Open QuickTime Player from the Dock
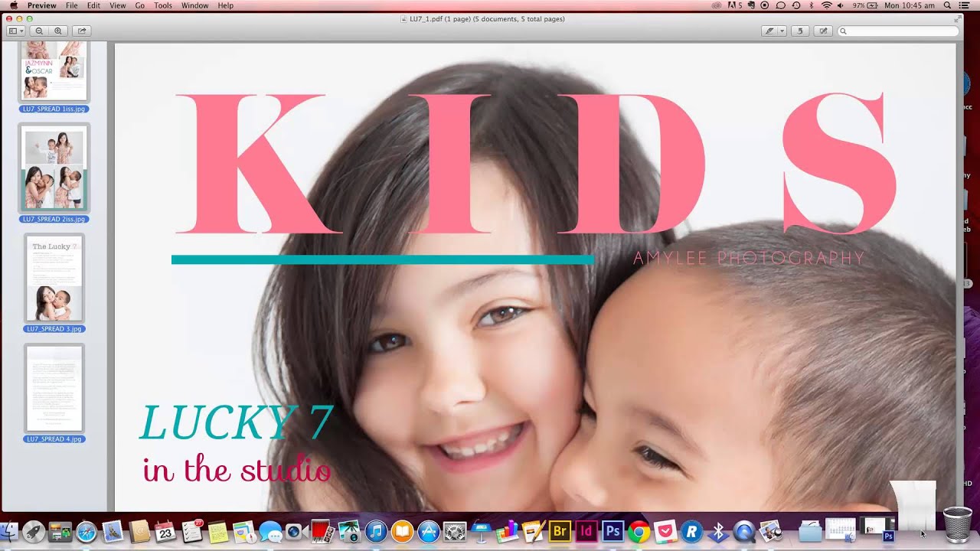This screenshot has height=551, width=980. (744, 531)
